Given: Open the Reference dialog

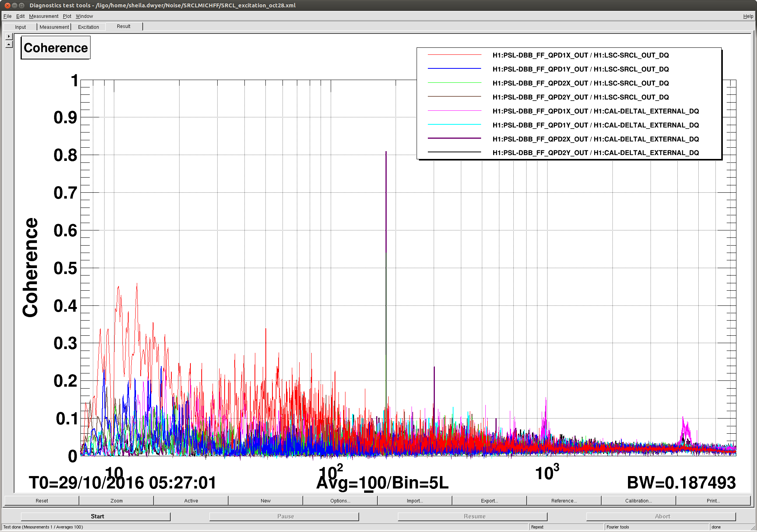Looking at the screenshot, I should pos(564,501).
